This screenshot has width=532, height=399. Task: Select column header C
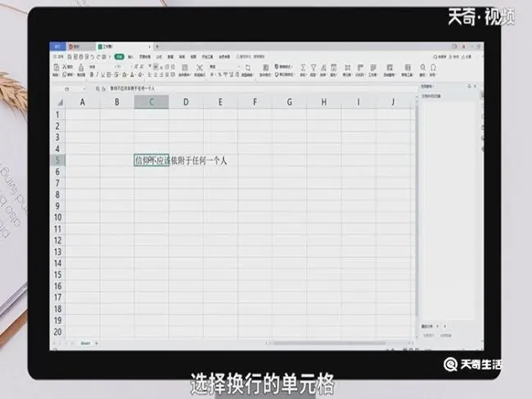(151, 101)
